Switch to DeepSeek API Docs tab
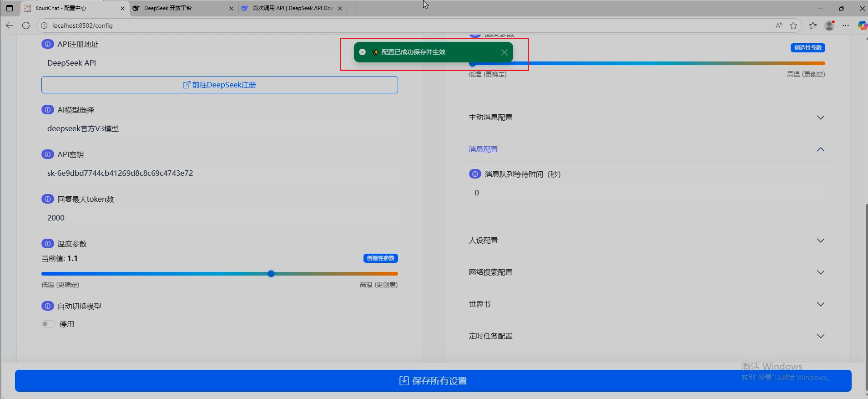 click(291, 8)
